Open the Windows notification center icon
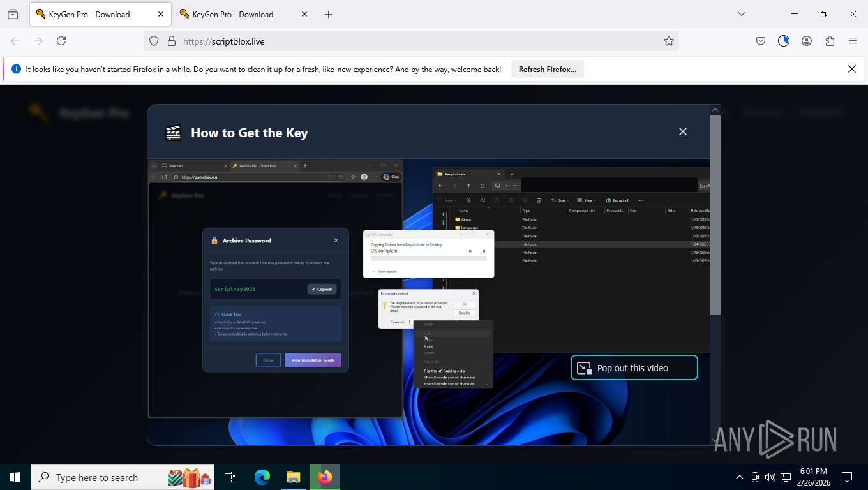868x490 pixels. coord(847,477)
